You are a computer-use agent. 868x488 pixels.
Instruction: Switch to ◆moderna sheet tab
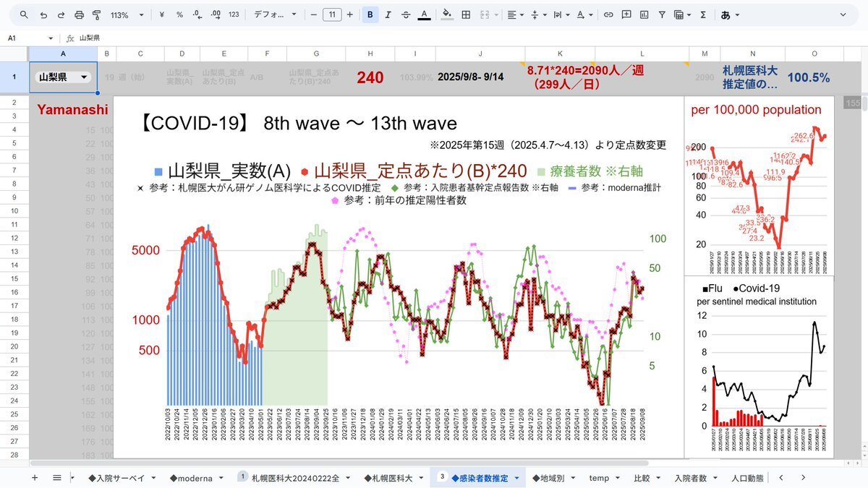click(190, 478)
